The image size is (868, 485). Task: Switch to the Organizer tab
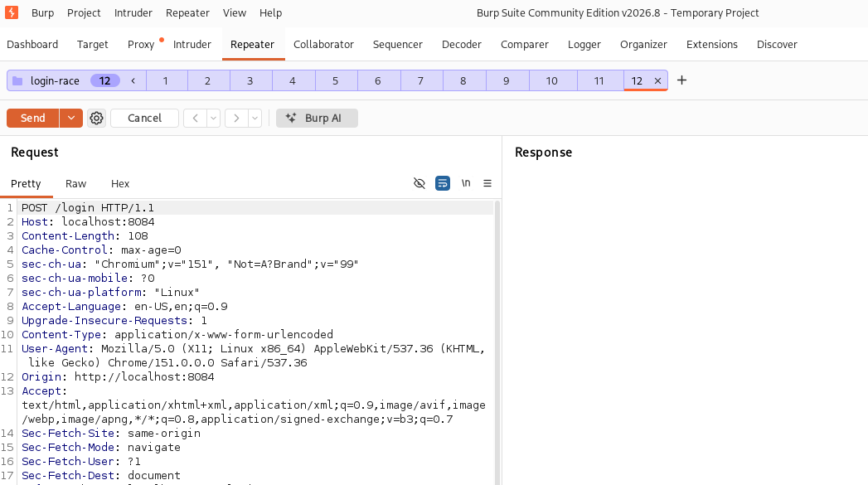pos(643,44)
